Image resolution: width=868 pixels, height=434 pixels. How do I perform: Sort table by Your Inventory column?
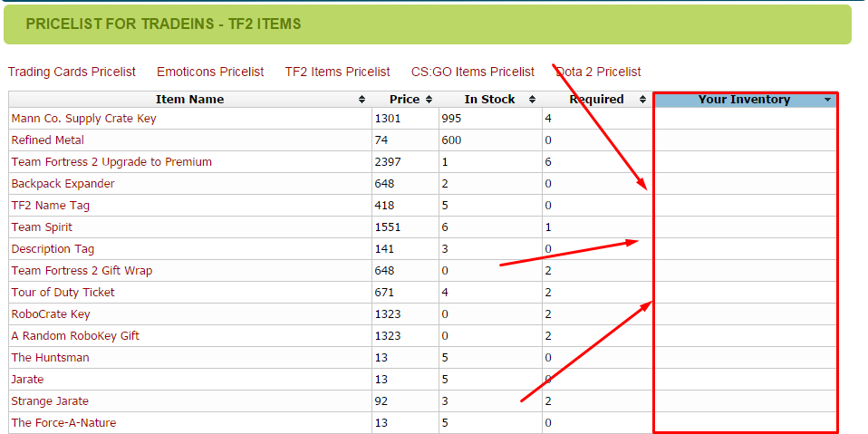coord(745,100)
